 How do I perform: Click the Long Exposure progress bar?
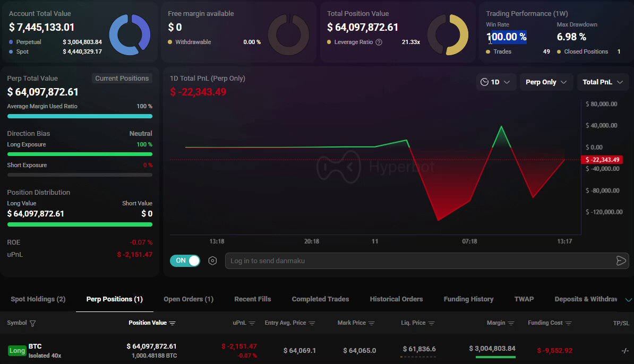pos(80,154)
